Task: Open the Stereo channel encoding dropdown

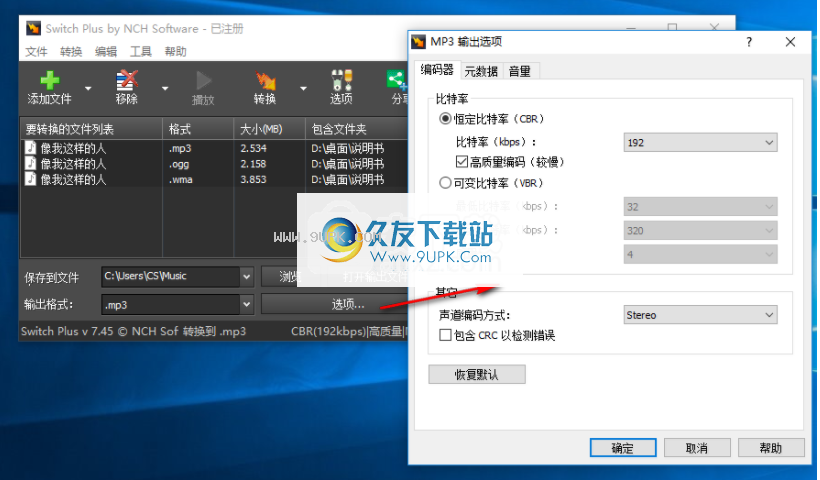Action: tap(700, 315)
